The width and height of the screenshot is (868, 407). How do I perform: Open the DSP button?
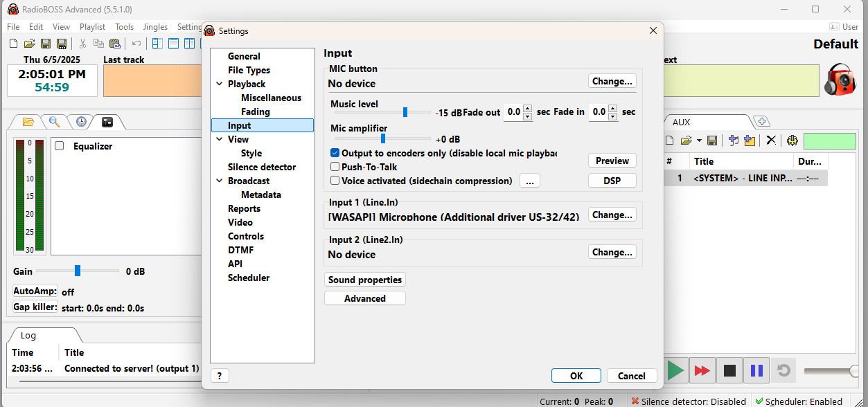(x=612, y=180)
